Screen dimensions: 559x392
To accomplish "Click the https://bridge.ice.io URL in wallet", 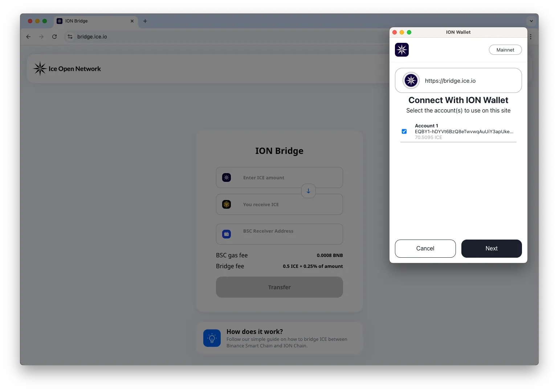I will point(450,81).
